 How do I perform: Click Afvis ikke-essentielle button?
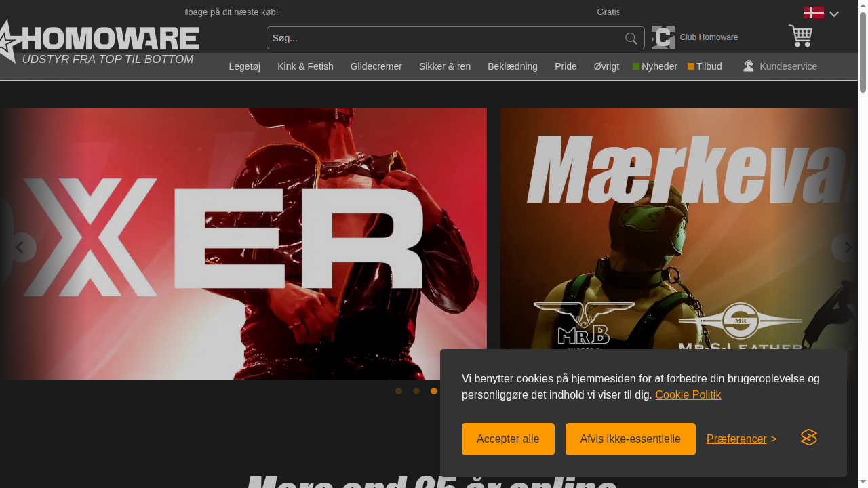(631, 439)
